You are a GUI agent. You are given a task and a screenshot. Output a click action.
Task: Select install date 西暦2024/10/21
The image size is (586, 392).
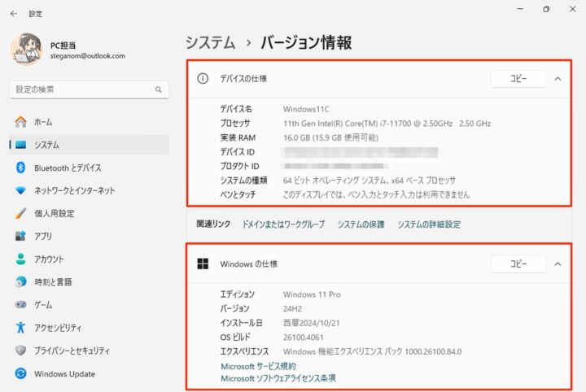[311, 323]
